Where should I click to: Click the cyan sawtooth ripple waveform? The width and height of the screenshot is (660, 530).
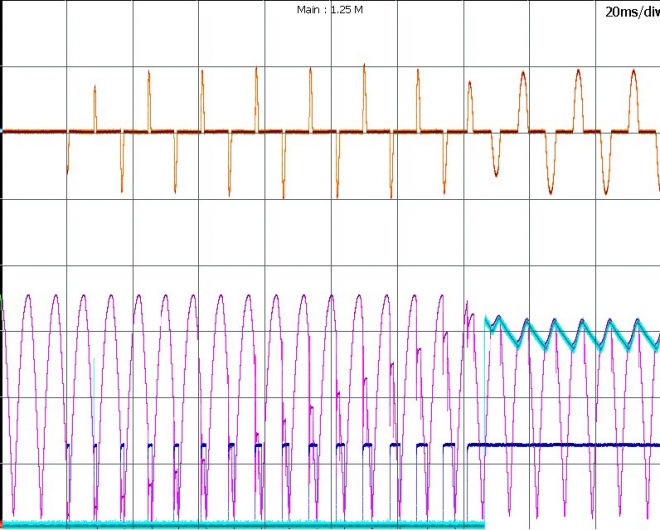pos(570,334)
